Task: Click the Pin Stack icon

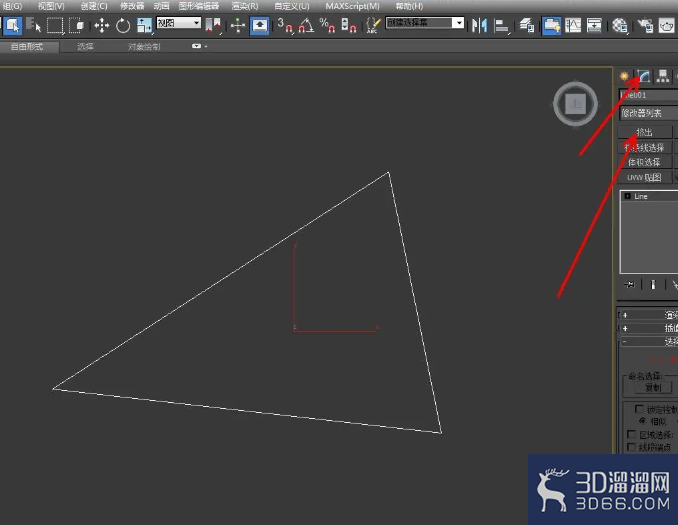Action: [x=630, y=285]
